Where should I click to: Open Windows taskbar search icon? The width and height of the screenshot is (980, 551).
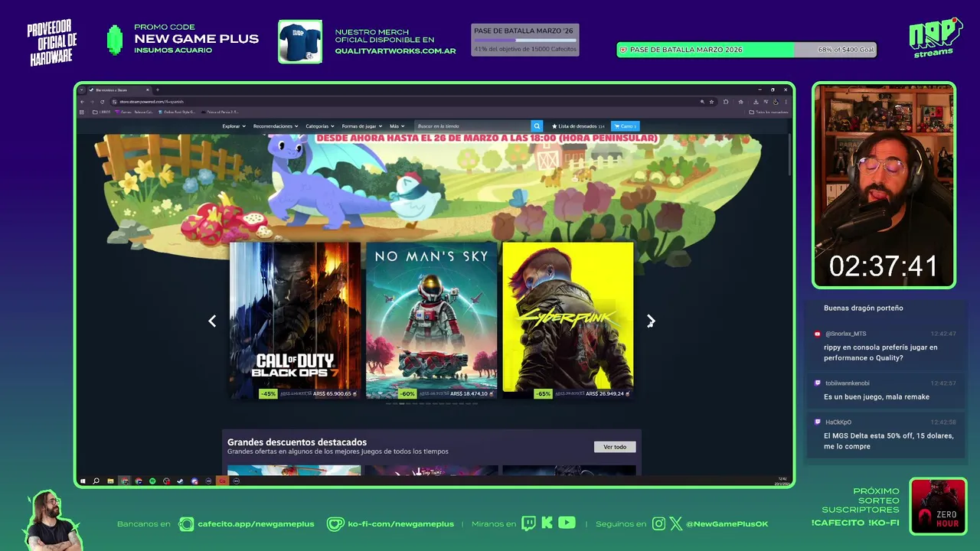96,481
